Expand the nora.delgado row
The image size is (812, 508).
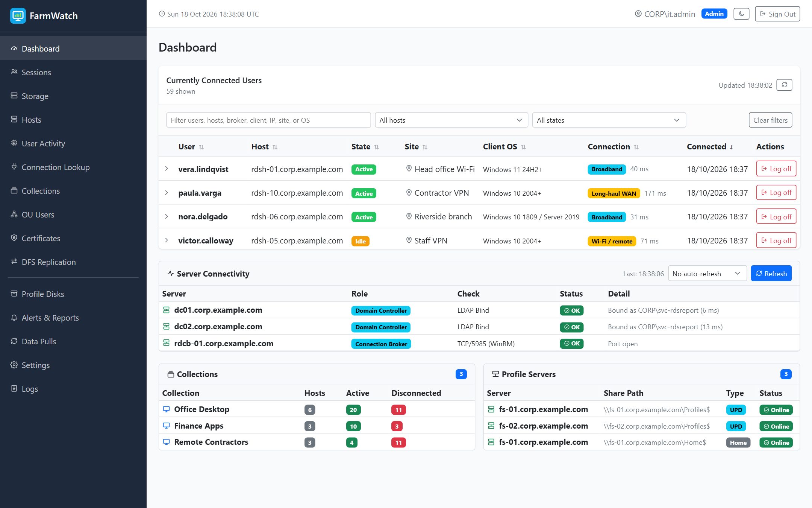[167, 216]
